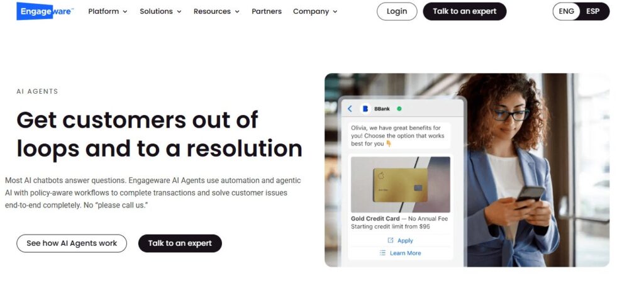This screenshot has height=300, width=644.
Task: Switch the site language to ESP
Action: 592,11
